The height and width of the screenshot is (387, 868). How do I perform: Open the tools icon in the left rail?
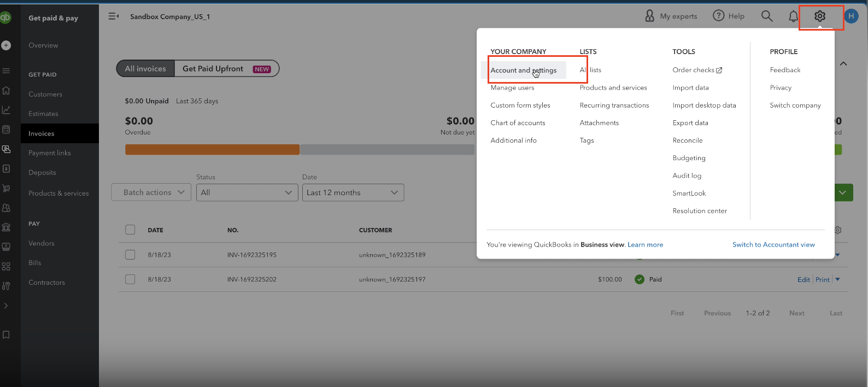pyautogui.click(x=6, y=286)
